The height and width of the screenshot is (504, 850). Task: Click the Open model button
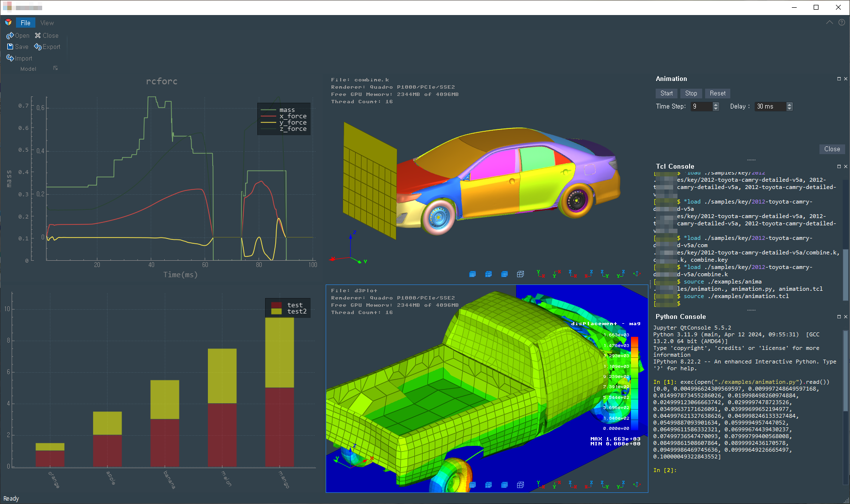pos(18,35)
